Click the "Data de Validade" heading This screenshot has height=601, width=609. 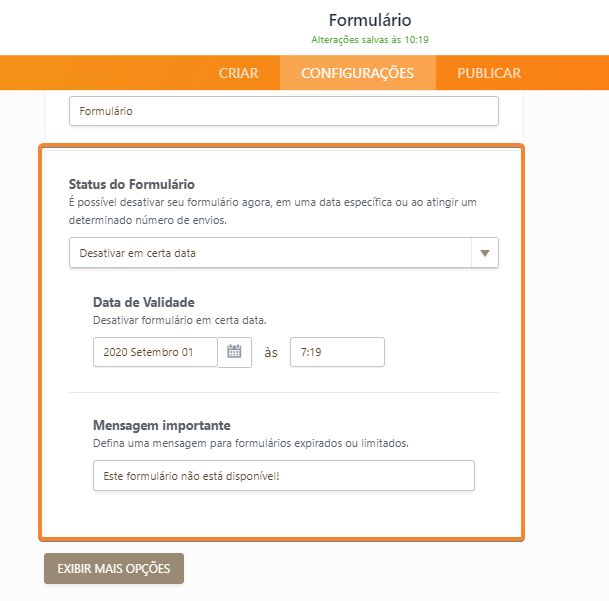click(x=143, y=302)
